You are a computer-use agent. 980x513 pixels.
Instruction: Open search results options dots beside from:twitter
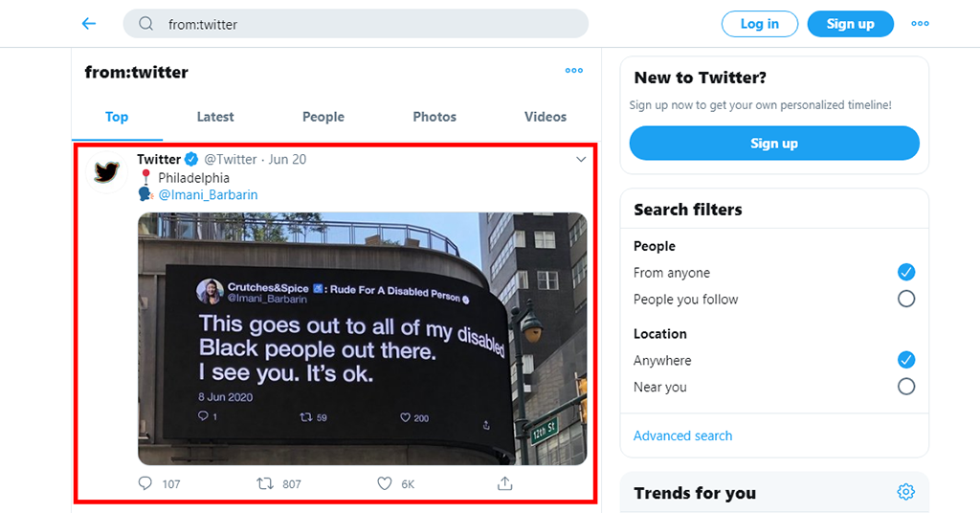click(574, 71)
